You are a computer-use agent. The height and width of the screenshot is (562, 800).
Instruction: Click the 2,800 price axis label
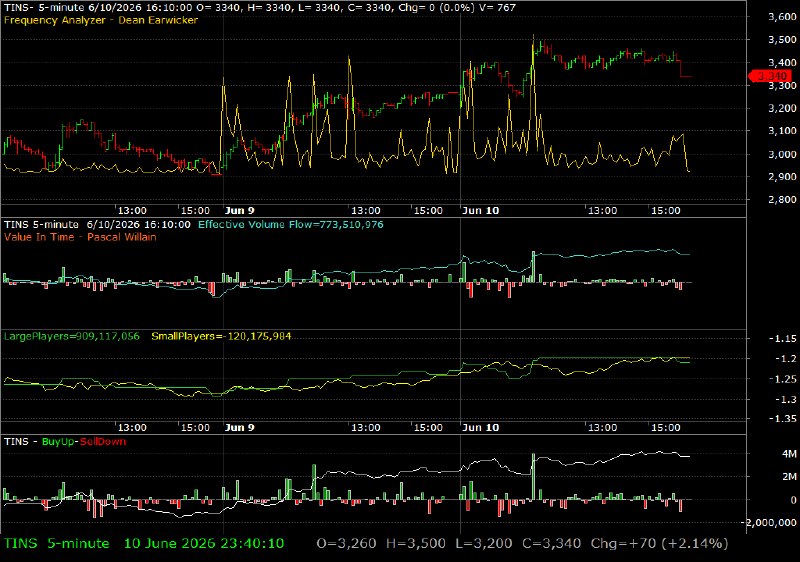tap(782, 199)
